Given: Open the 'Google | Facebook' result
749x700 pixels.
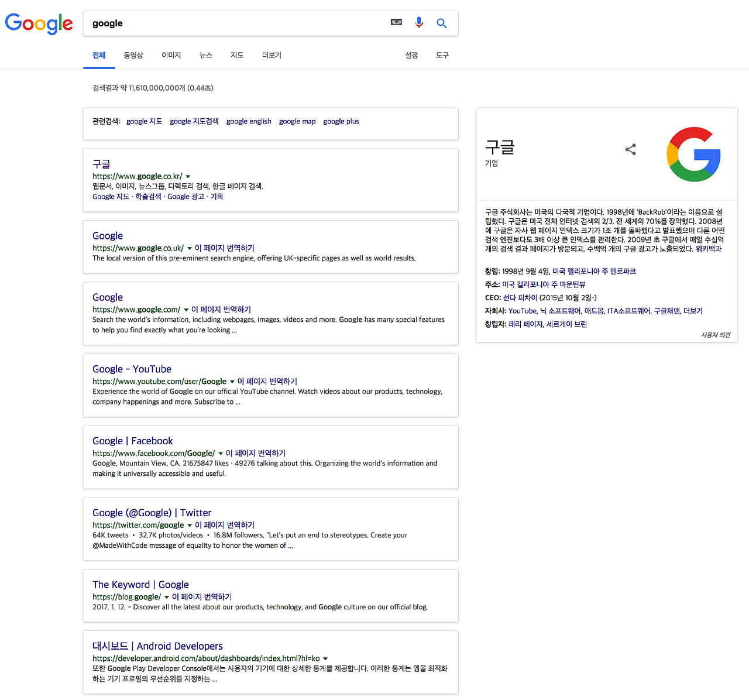Looking at the screenshot, I should pyautogui.click(x=133, y=441).
